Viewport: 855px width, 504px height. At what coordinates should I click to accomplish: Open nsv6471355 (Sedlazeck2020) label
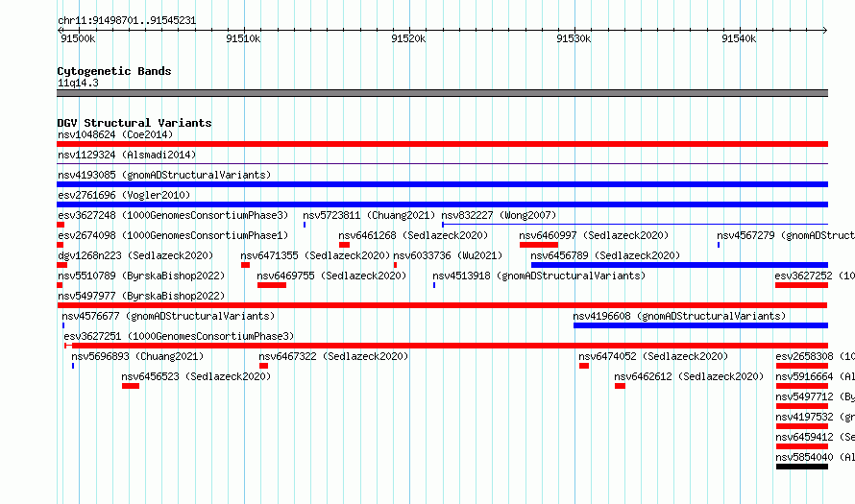316,255
